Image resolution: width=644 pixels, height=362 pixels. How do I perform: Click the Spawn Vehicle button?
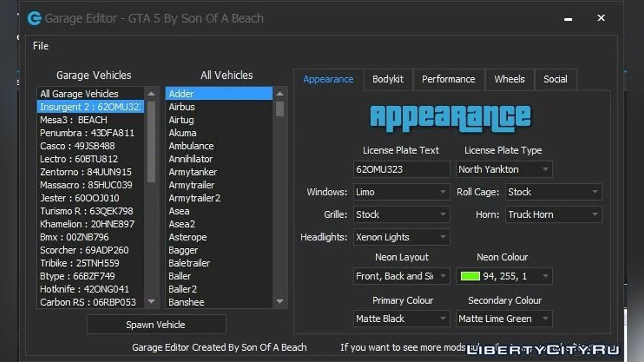tap(156, 324)
